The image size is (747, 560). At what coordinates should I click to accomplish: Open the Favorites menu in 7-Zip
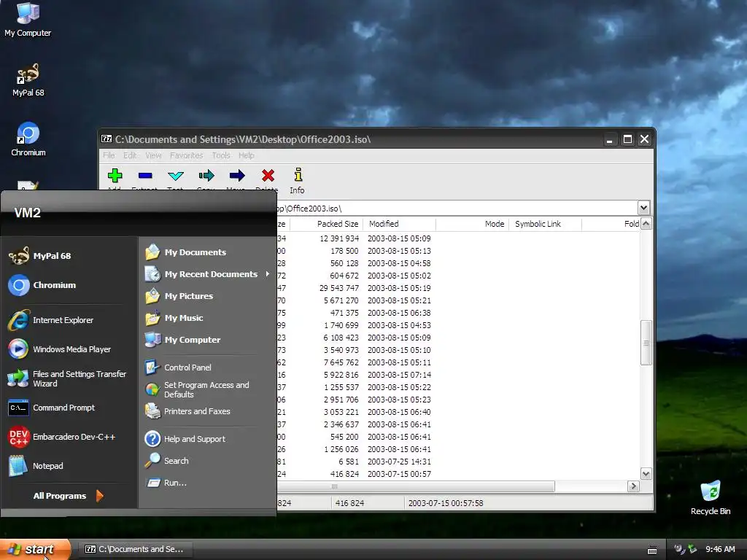pyautogui.click(x=186, y=155)
